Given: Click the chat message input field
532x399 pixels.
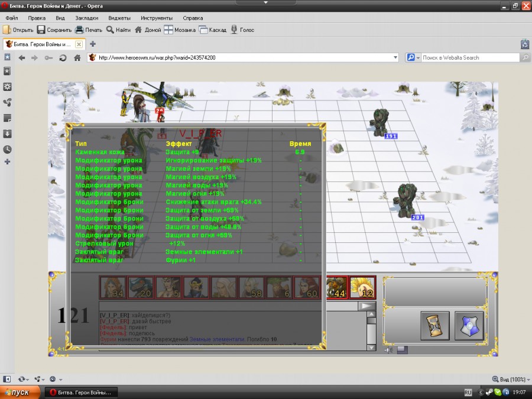Looking at the screenshot, I should (x=228, y=306).
